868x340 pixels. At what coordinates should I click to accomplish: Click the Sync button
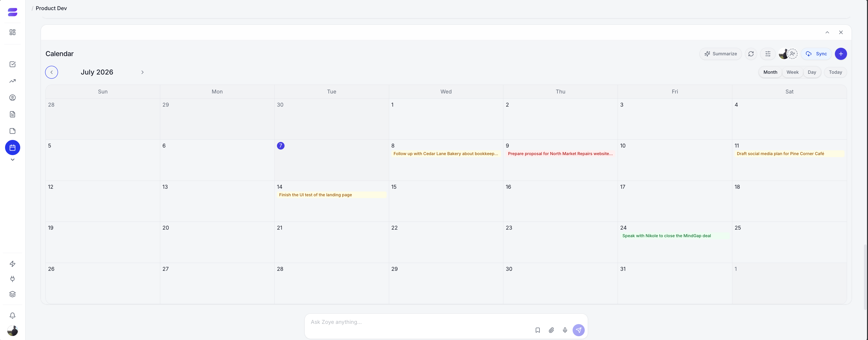coord(816,54)
